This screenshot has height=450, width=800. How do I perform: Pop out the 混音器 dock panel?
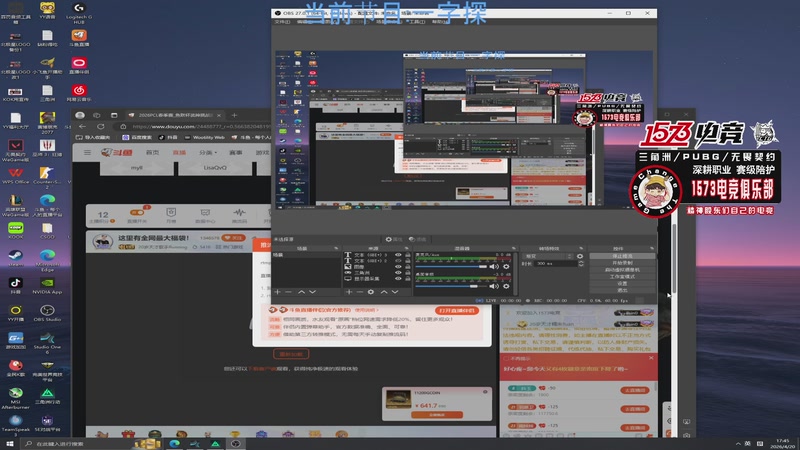[514, 248]
